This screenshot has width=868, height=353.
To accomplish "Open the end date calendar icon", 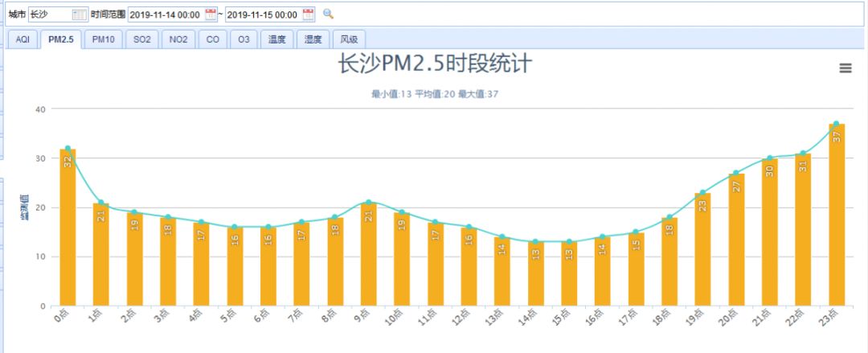I will (x=309, y=14).
